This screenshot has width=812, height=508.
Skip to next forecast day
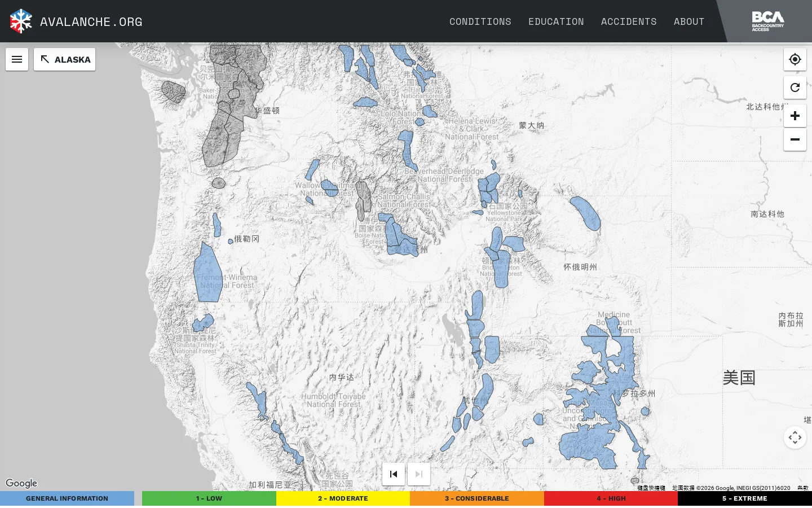419,474
